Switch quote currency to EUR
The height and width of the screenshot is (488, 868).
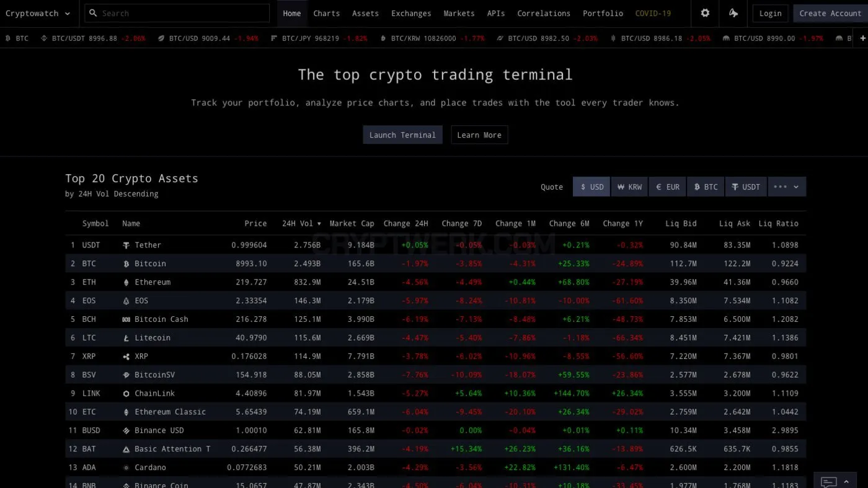[668, 187]
